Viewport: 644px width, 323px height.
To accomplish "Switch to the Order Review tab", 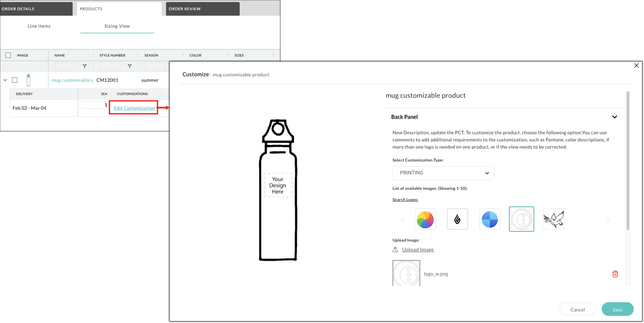I will click(x=184, y=9).
